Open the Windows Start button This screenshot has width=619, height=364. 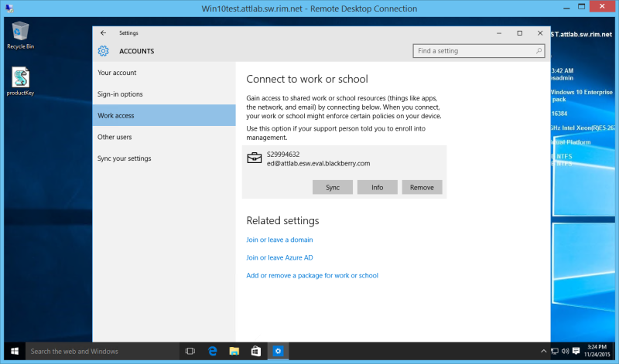click(15, 351)
